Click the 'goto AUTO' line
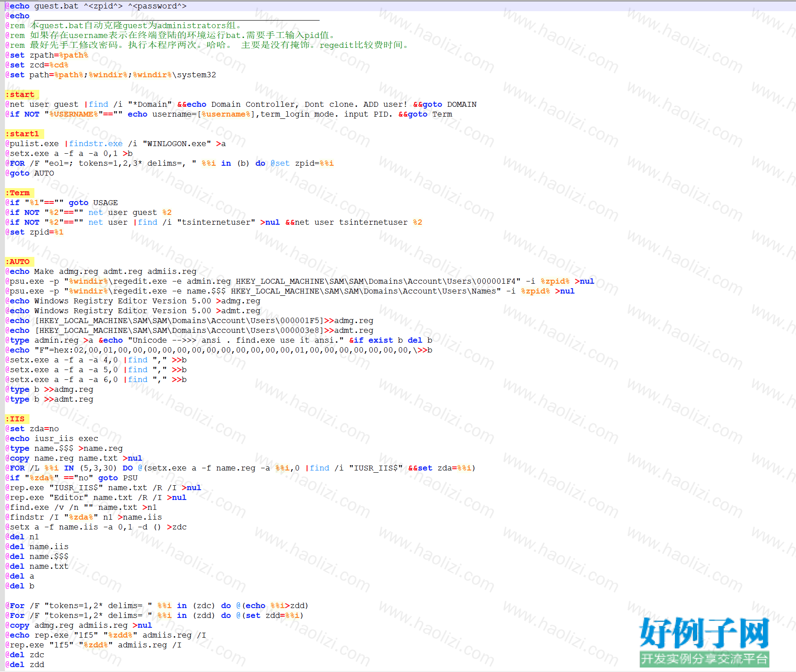Screen dimensions: 796x672 click(x=29, y=173)
